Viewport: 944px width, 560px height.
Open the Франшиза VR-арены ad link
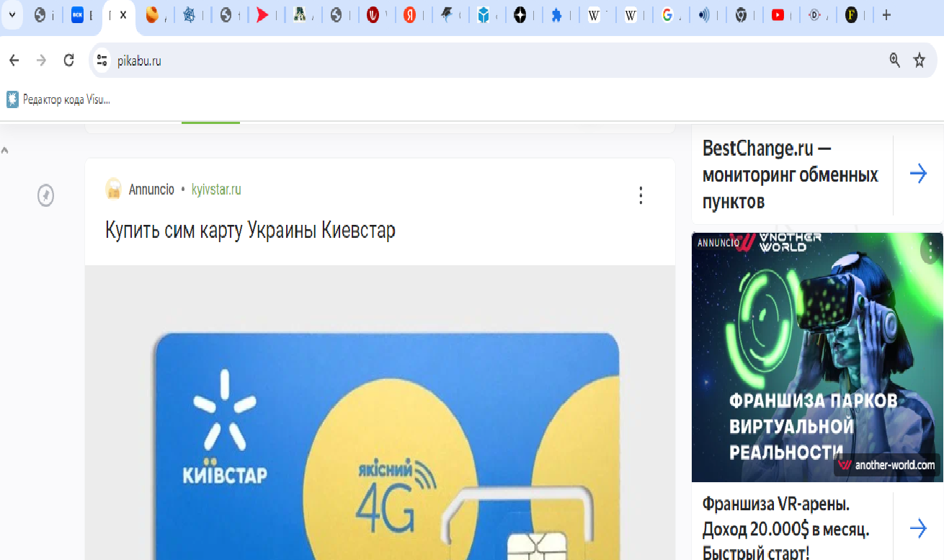click(x=786, y=529)
